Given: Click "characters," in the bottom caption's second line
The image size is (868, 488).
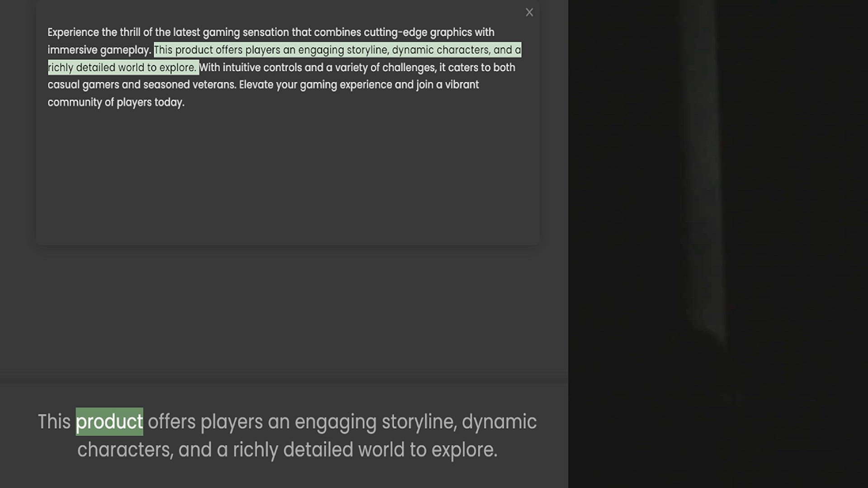Looking at the screenshot, I should 125,450.
